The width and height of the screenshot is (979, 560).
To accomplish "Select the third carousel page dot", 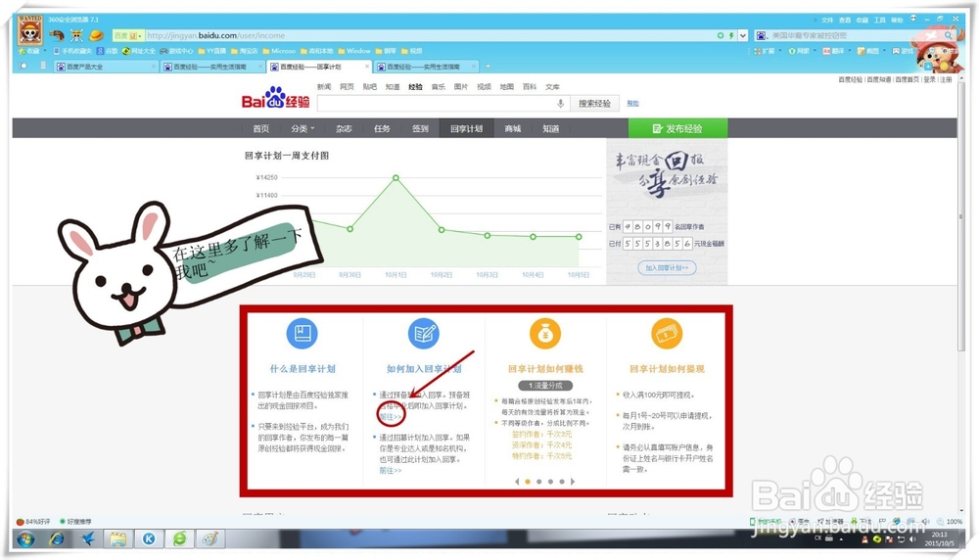I will (x=550, y=482).
